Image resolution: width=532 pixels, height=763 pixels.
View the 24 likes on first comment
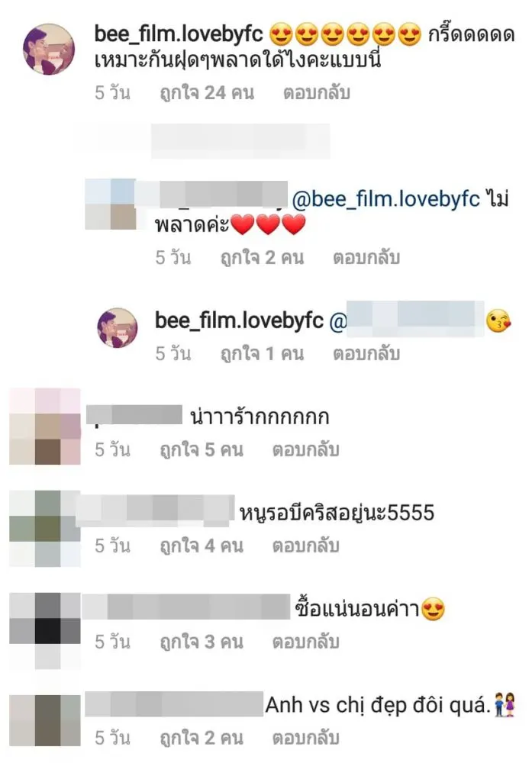[x=208, y=92]
